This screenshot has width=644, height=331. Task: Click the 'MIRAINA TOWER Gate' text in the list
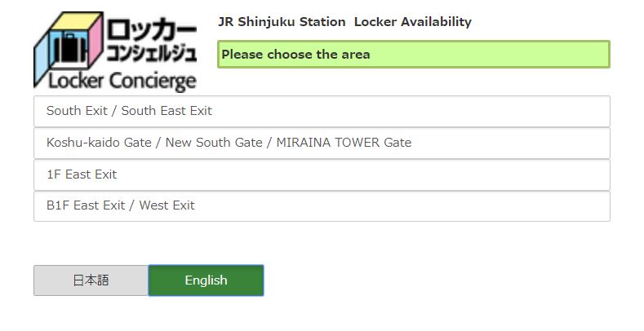tap(344, 143)
